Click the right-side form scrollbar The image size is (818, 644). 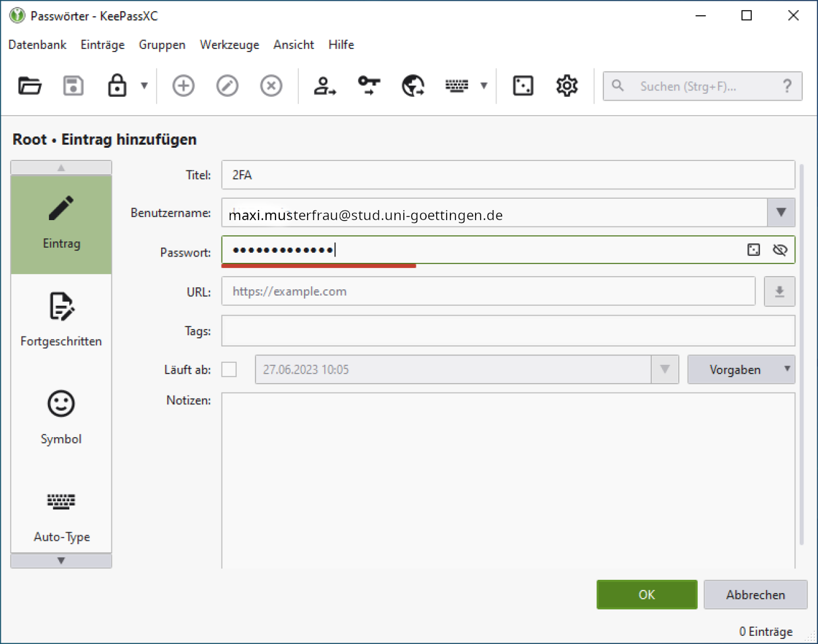pyautogui.click(x=802, y=355)
